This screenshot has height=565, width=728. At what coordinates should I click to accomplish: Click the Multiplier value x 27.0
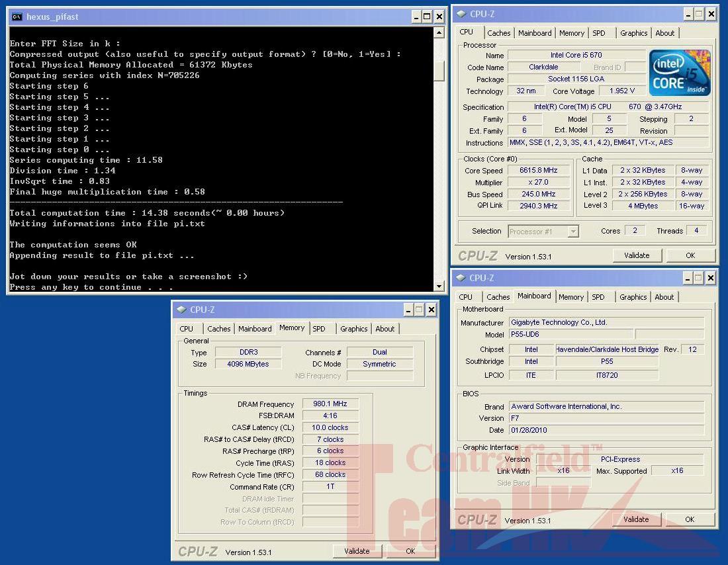tap(538, 183)
